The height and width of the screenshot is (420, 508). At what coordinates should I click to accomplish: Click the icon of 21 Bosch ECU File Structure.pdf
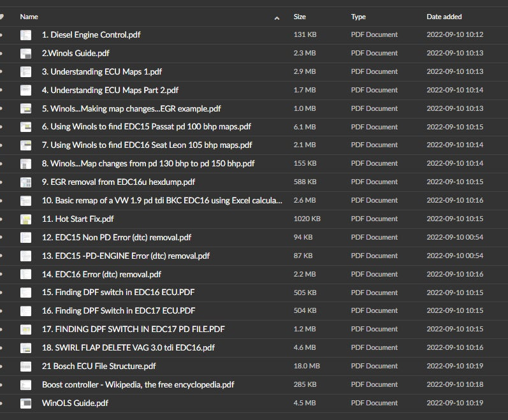[x=25, y=366]
